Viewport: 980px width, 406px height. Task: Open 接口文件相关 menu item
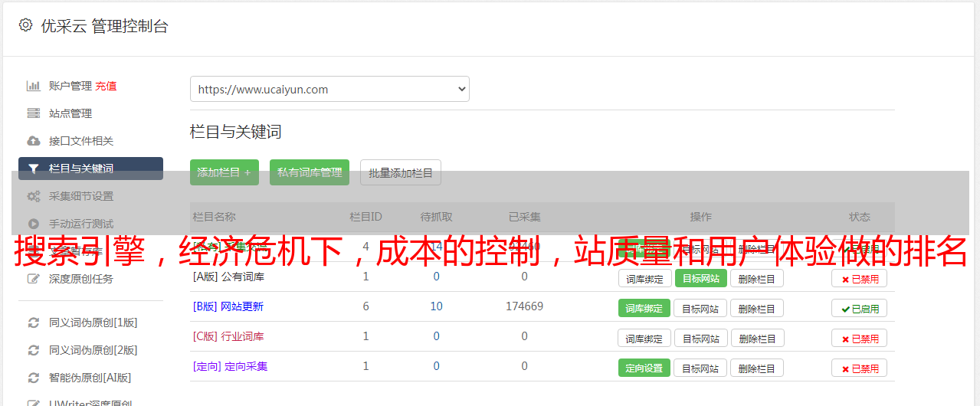click(x=81, y=141)
